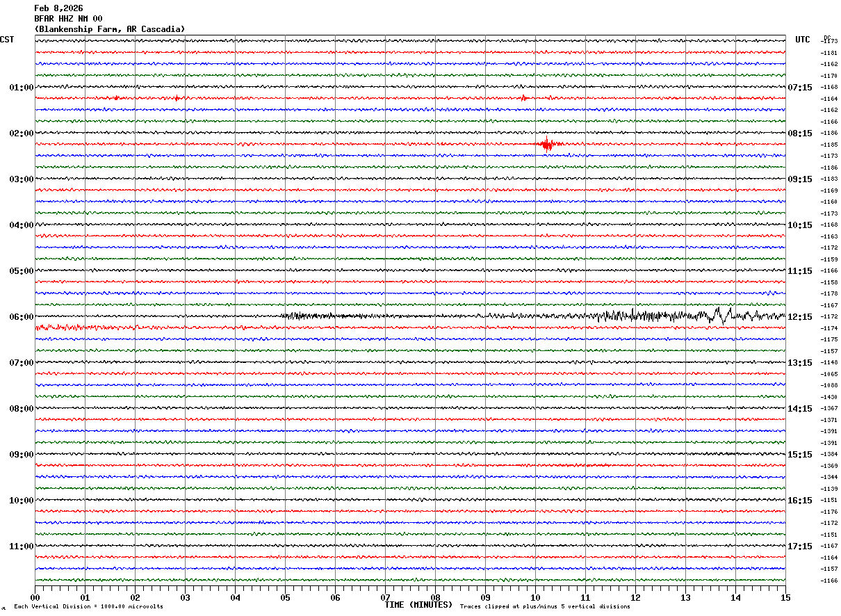Viewport: 841px width, 616px height.
Task: Click the "08:15" UTC time label
Action: click(x=800, y=133)
